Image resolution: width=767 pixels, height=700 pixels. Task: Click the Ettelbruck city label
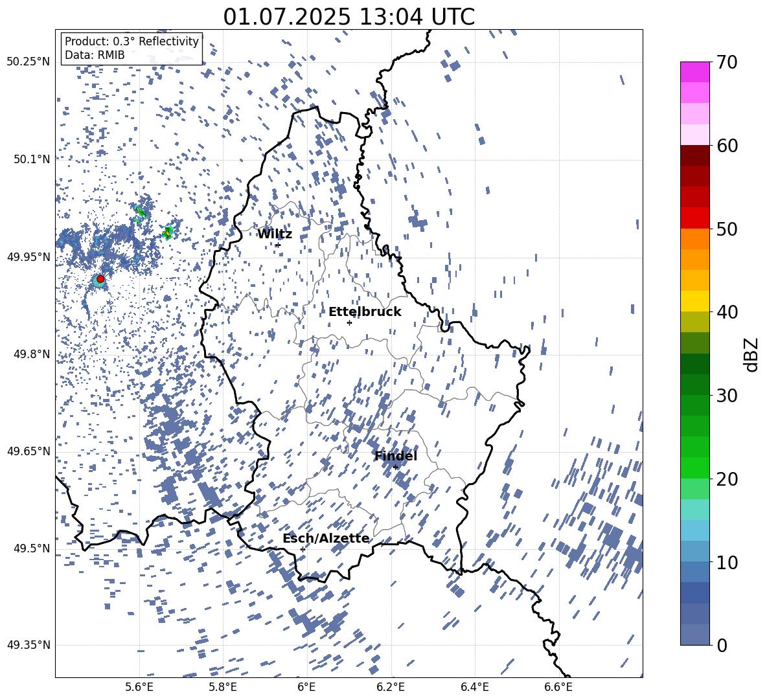[x=365, y=312]
